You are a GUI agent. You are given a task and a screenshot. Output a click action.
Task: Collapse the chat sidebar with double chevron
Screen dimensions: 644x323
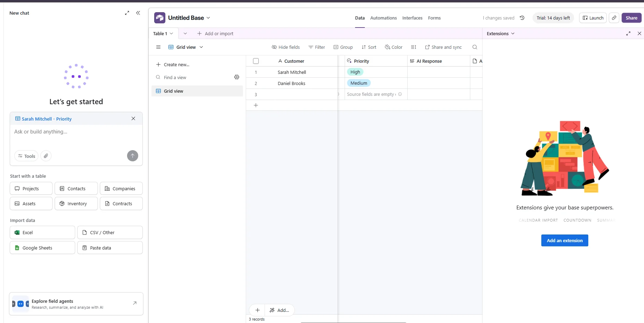(x=138, y=13)
